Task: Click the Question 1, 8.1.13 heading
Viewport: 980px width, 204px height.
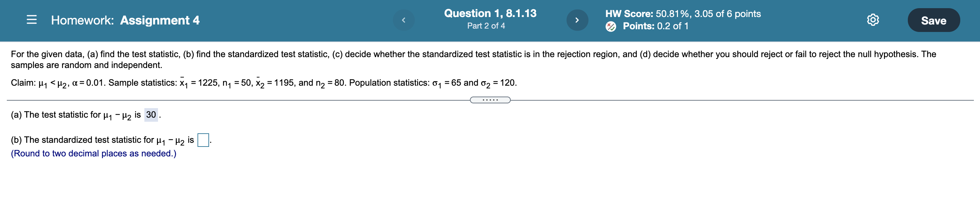Action: point(490,14)
